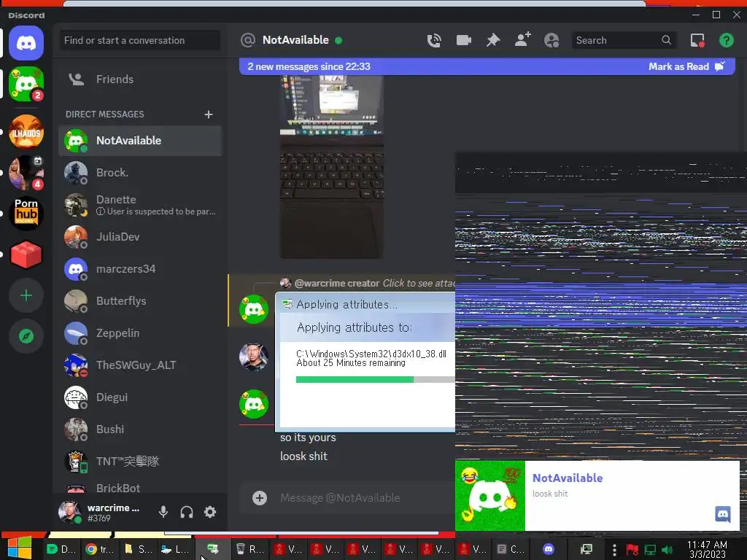This screenshot has height=560, width=747.
Task: Open DM with BrickBot
Action: tap(139, 488)
